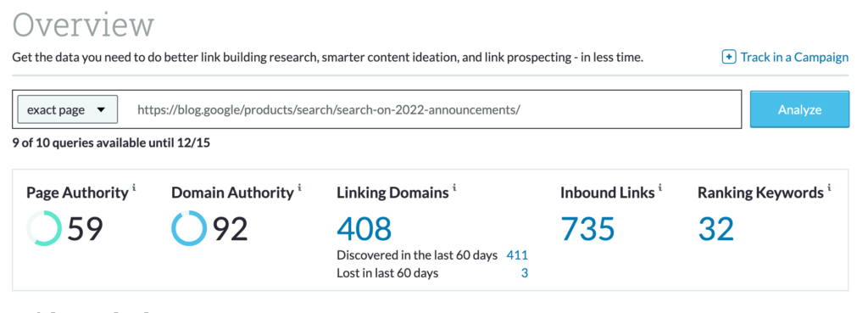Open the 411 discovered domains count
Image resolution: width=868 pixels, height=313 pixels.
517,255
